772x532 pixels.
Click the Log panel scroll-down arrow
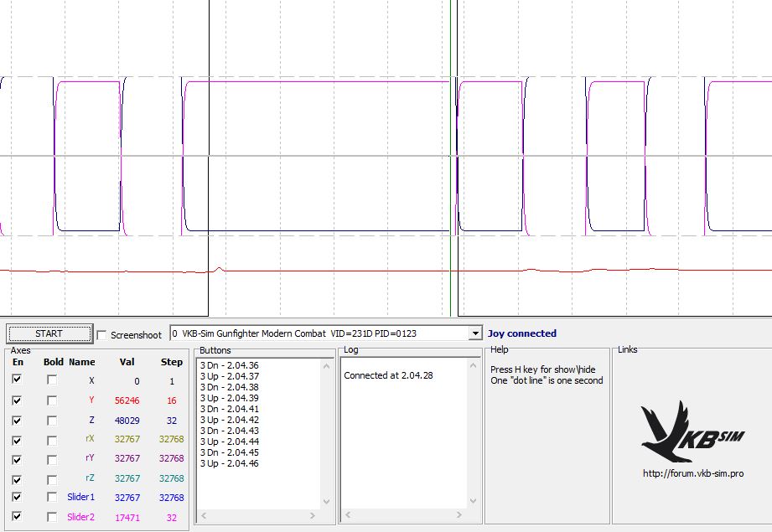coord(474,502)
